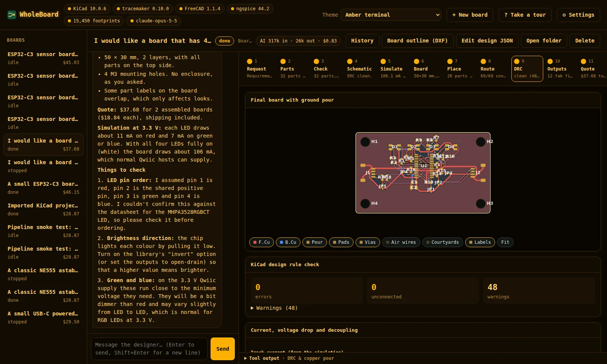The height and width of the screenshot is (364, 607).
Task: Toggle the Pour layer chip
Action: point(315,242)
